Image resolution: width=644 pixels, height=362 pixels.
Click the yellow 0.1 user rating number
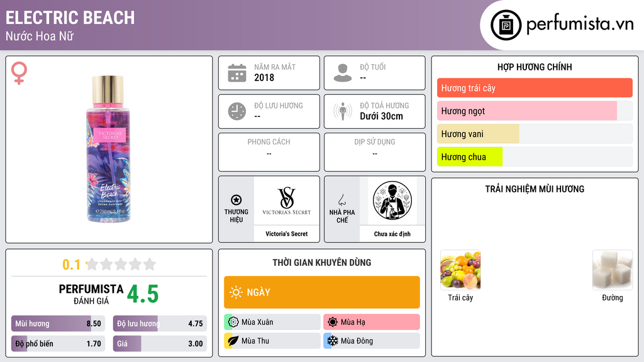click(71, 265)
